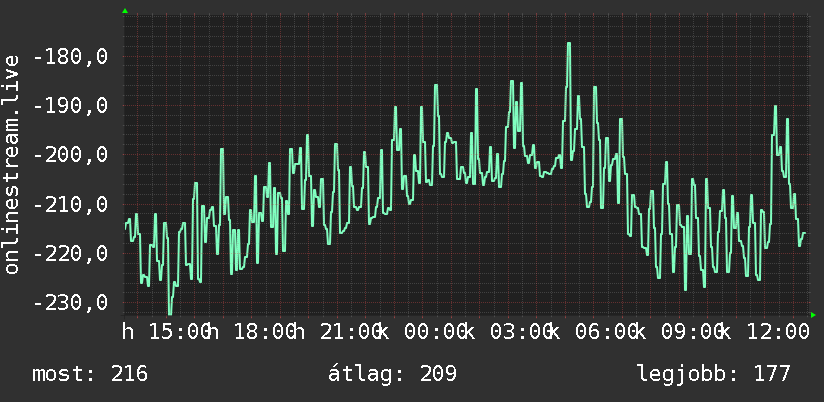824x402 pixels.
Task: Click the 'k 09:00' time label
Action: click(679, 332)
